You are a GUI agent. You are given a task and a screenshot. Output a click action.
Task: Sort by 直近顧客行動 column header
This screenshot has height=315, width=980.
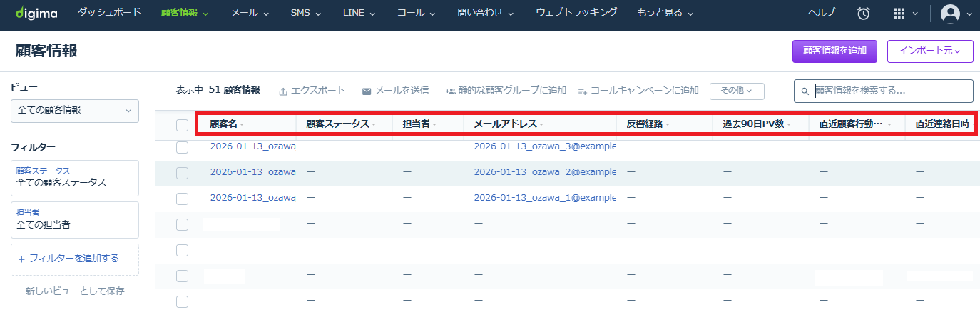pos(856,124)
